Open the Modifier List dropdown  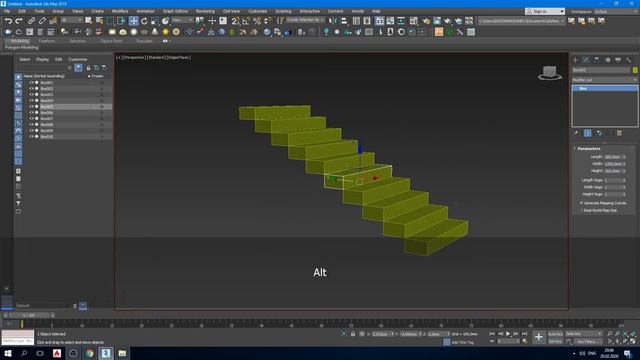(x=604, y=80)
